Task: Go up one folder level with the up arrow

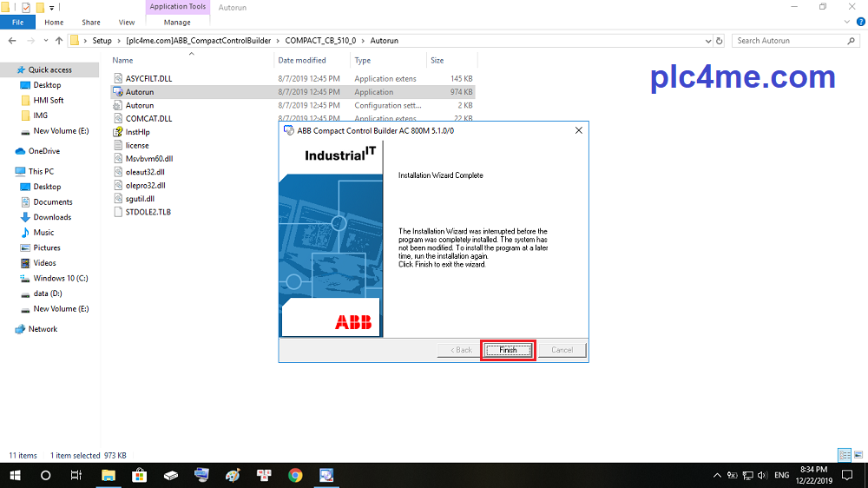Action: (x=59, y=41)
